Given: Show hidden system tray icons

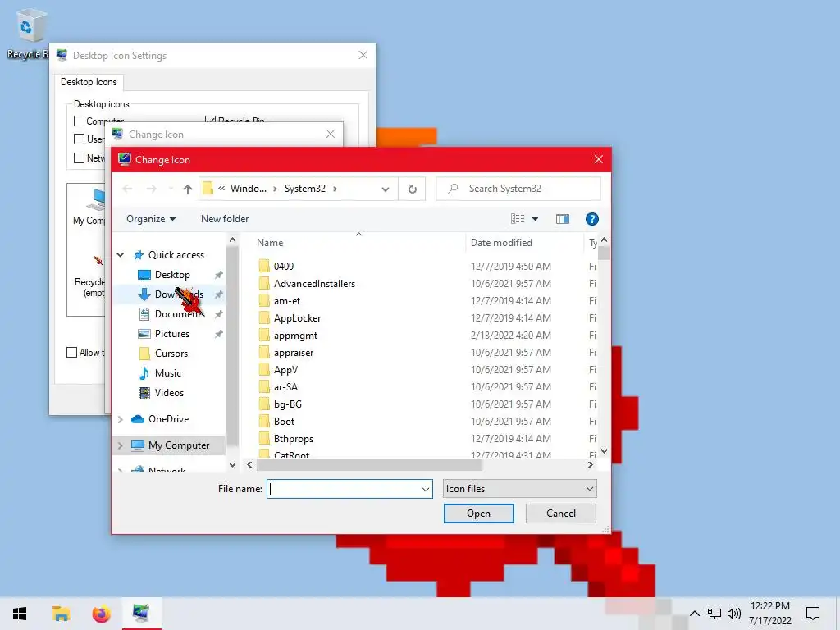Looking at the screenshot, I should [694, 614].
